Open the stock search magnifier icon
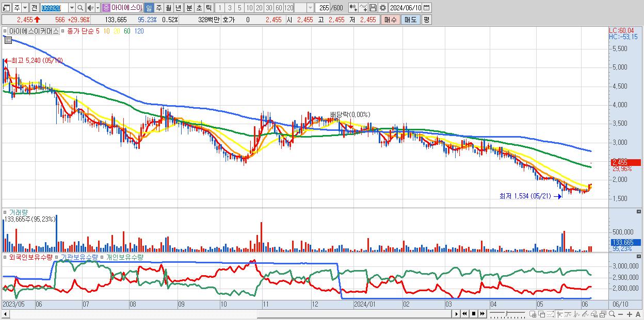This screenshot has height=320, width=644. pos(80,8)
